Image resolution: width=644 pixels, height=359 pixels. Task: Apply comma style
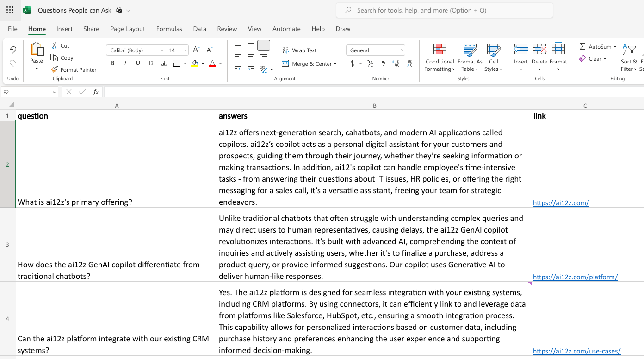[383, 63]
